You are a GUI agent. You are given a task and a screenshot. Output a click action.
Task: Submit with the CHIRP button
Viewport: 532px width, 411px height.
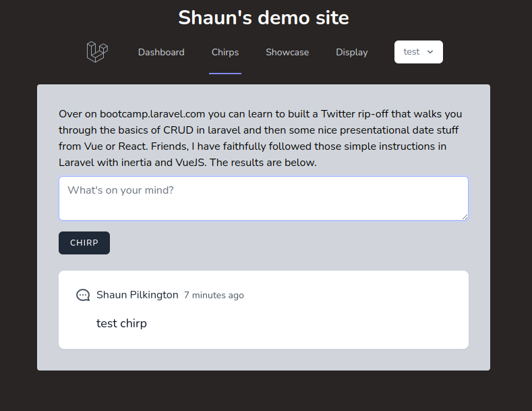84,243
